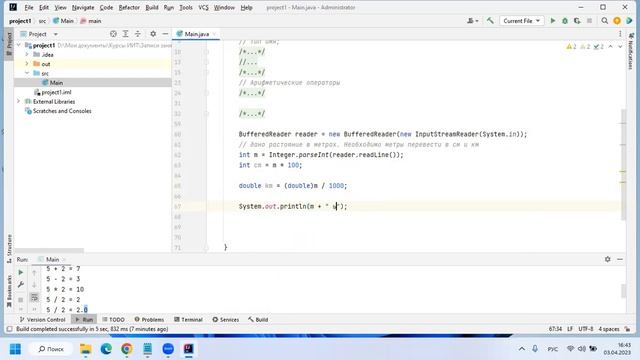
Task: Hide the Run panel with minus icon
Action: (x=620, y=259)
